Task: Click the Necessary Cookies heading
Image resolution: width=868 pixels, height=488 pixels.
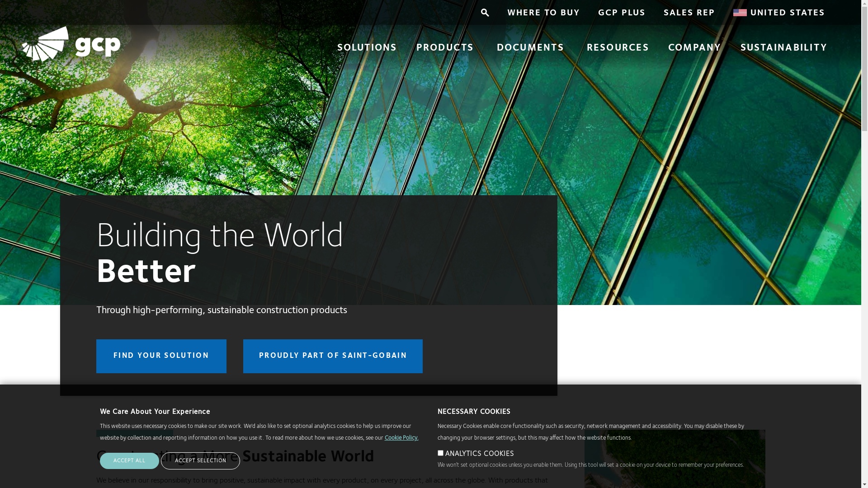Action: tap(474, 412)
